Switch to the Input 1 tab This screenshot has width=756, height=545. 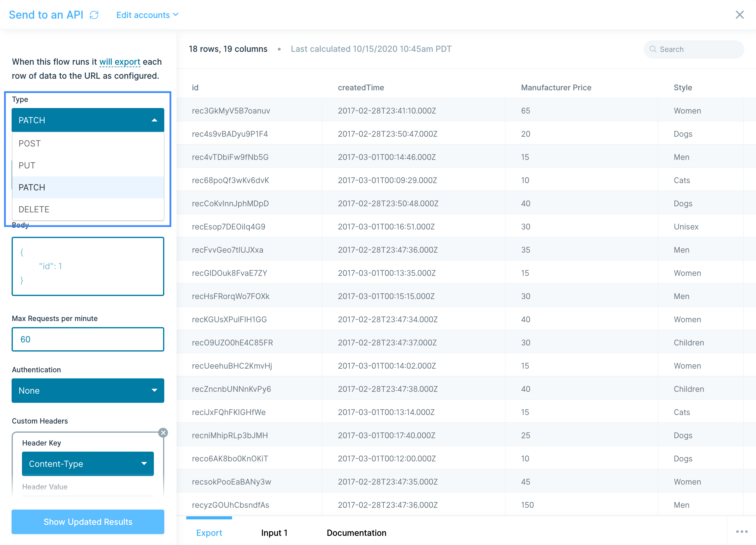tap(274, 533)
